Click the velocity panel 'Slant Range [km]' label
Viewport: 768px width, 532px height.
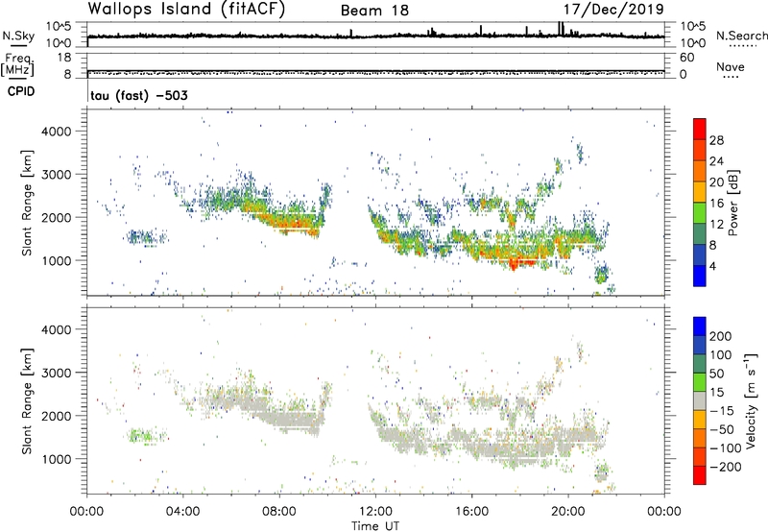27,400
